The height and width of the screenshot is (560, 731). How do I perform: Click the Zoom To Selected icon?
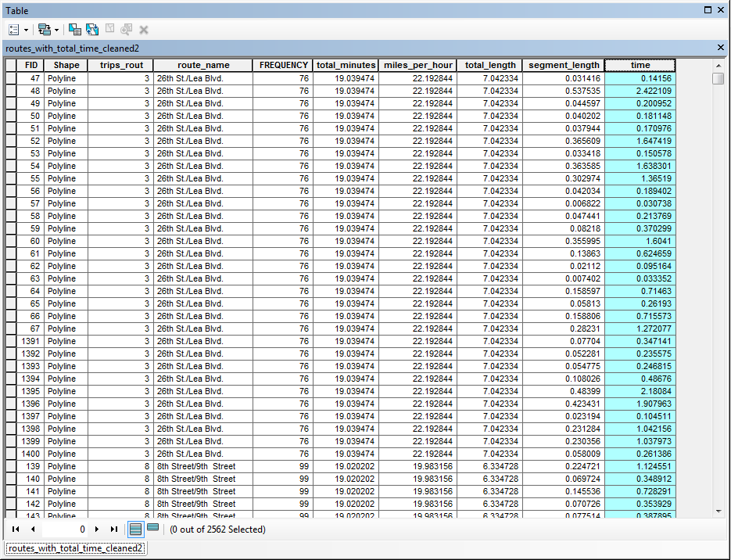click(127, 29)
